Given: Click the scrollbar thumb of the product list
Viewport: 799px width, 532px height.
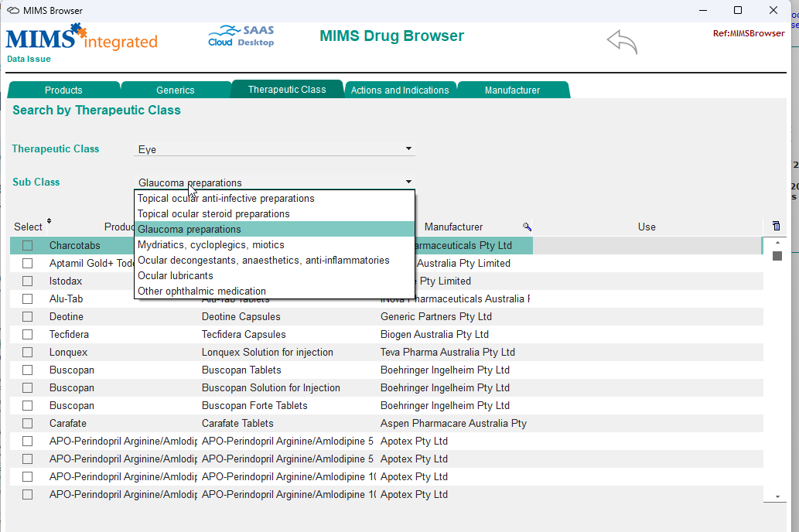Looking at the screenshot, I should pos(777,256).
